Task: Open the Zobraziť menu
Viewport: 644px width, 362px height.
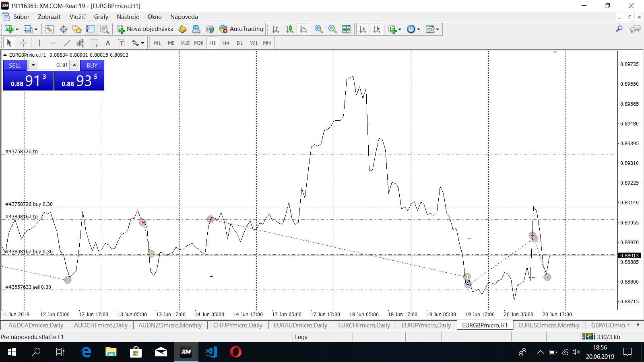Action: 49,17
